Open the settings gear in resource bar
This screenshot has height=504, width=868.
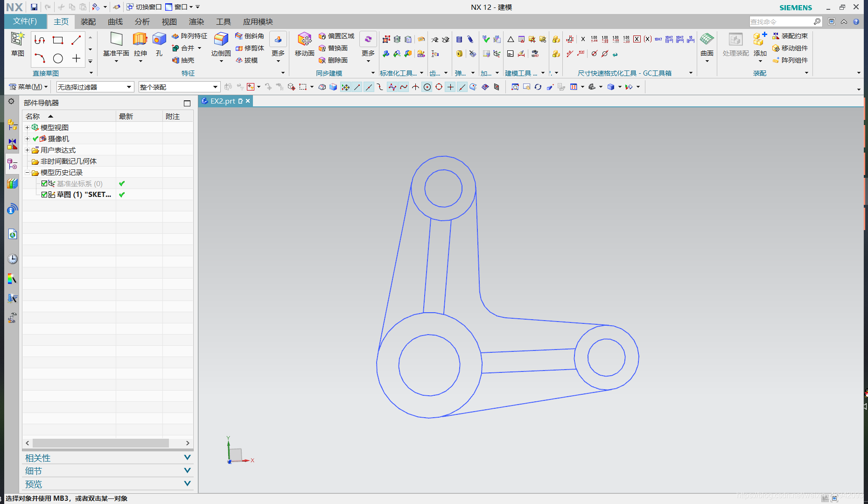(x=11, y=101)
